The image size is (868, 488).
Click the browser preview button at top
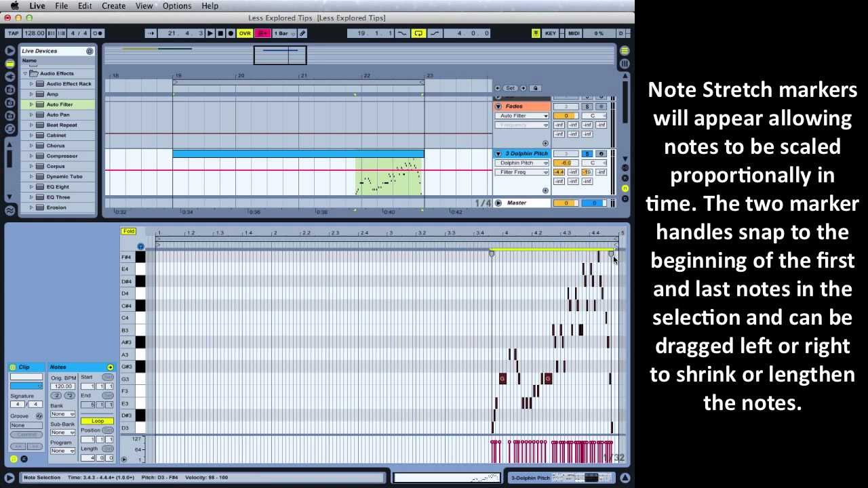pos(9,50)
